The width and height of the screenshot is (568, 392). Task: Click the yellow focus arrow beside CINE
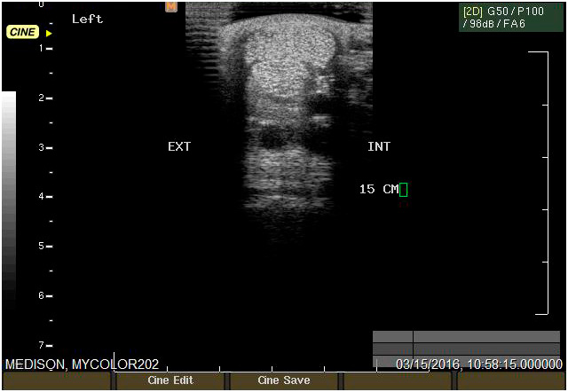click(x=49, y=33)
